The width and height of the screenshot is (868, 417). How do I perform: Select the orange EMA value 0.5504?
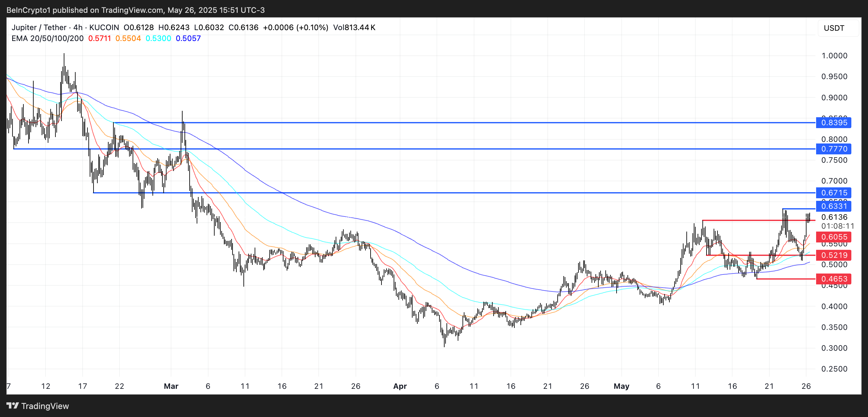point(128,38)
